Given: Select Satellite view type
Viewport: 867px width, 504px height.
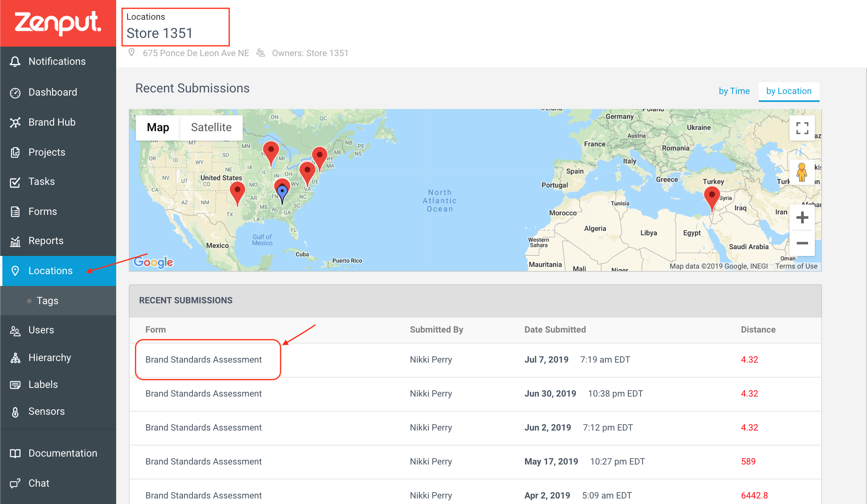Looking at the screenshot, I should pos(211,128).
